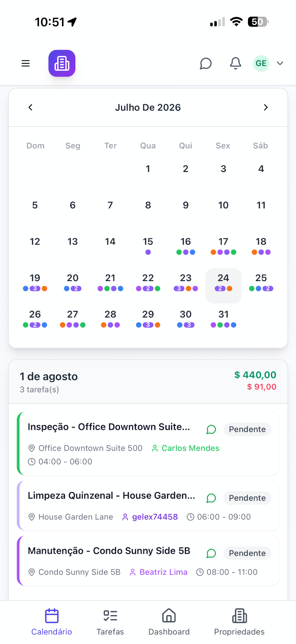Select the Calendário tab
The image size is (296, 644).
click(x=52, y=622)
